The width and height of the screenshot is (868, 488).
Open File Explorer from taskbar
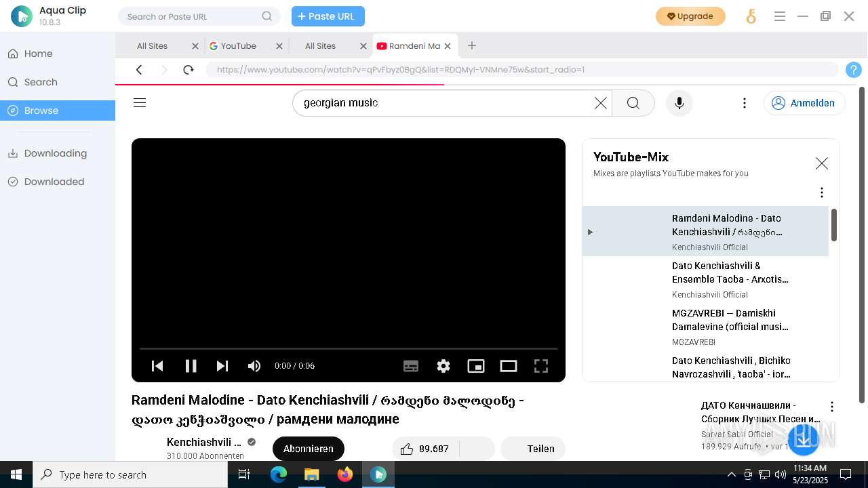pos(311,474)
